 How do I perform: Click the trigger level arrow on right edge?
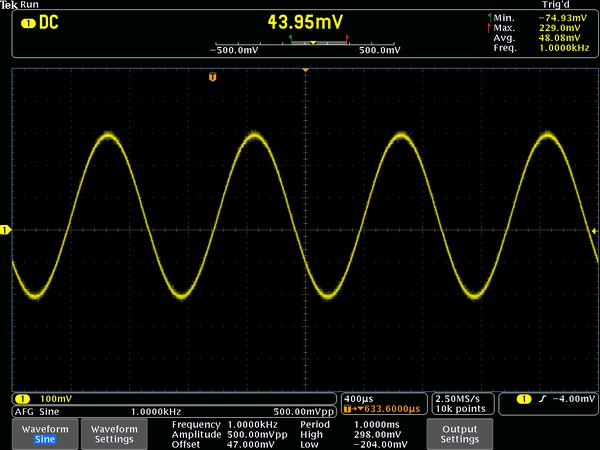coord(595,231)
